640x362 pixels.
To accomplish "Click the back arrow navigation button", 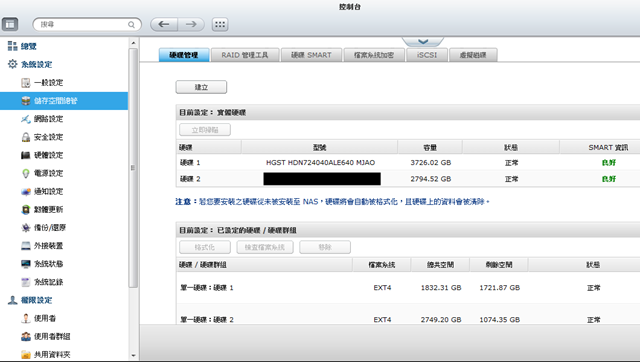I will pos(164,24).
